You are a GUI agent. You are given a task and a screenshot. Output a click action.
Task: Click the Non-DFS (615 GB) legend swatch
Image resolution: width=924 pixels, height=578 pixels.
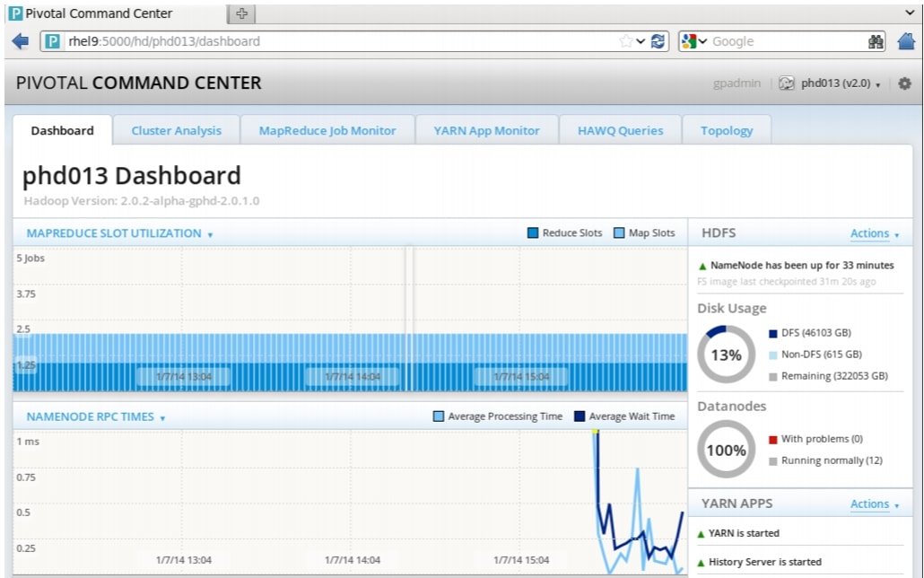click(773, 355)
